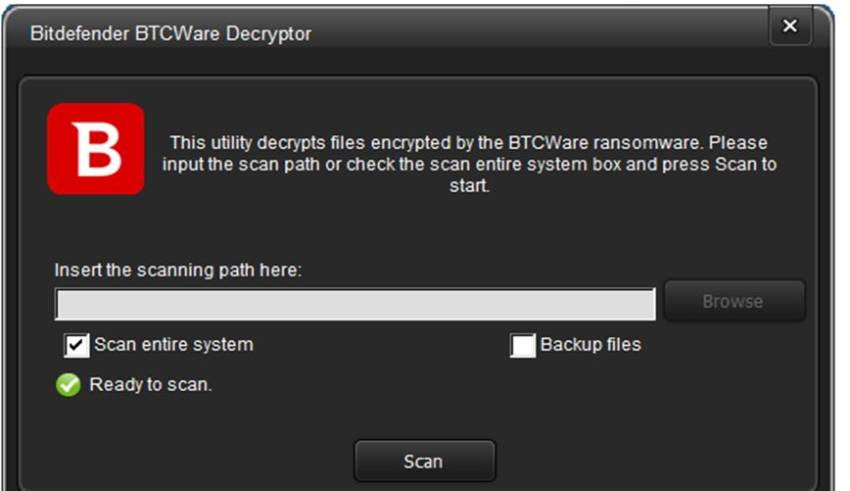Viewport: 850px width, 491px height.
Task: Click the white letter B inside the logo
Action: (x=96, y=149)
